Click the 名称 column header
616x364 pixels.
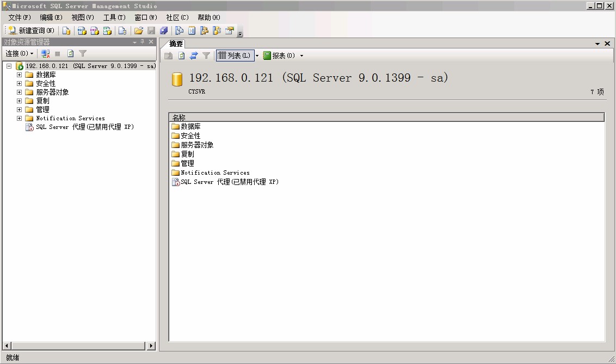386,117
